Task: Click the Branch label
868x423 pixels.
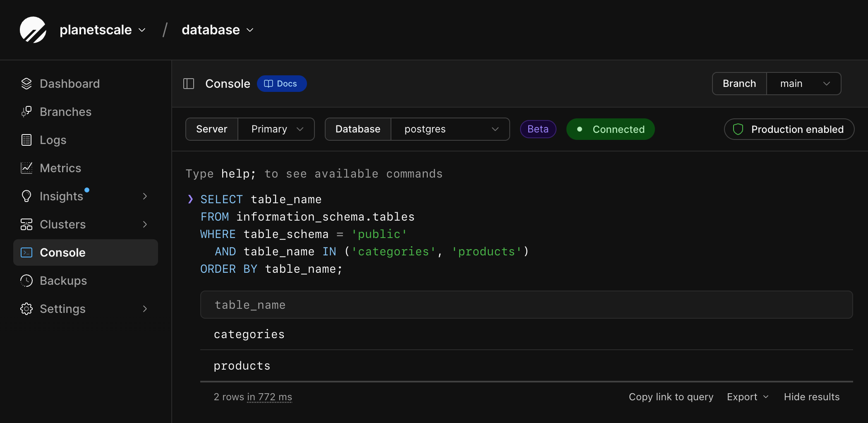Action: [x=739, y=84]
